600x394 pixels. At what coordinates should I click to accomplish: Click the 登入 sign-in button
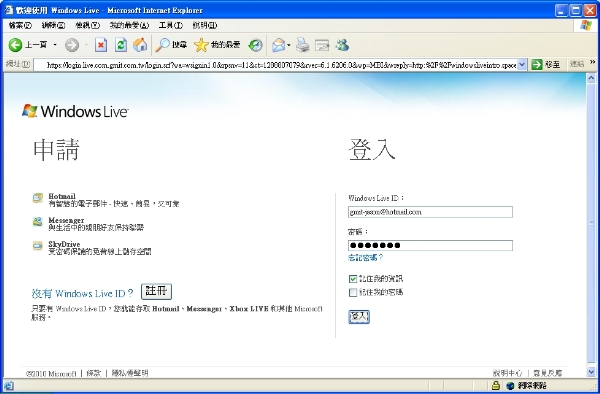pos(359,317)
